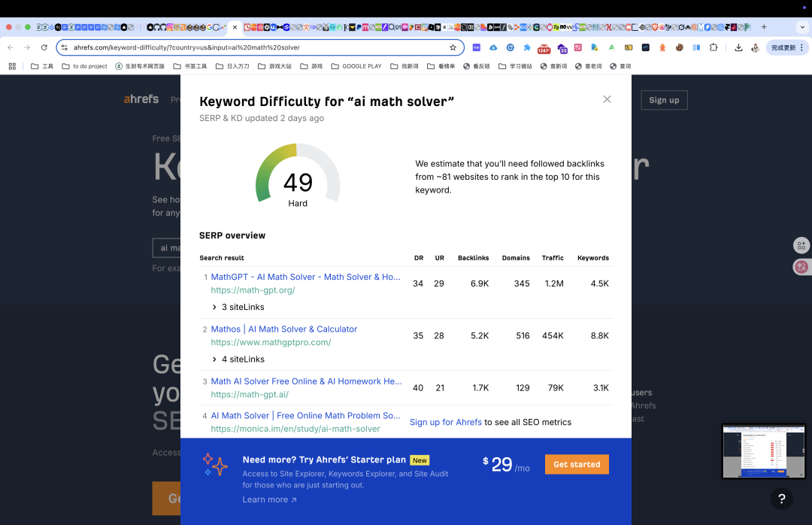Open the help question-mark bubble

[781, 499]
